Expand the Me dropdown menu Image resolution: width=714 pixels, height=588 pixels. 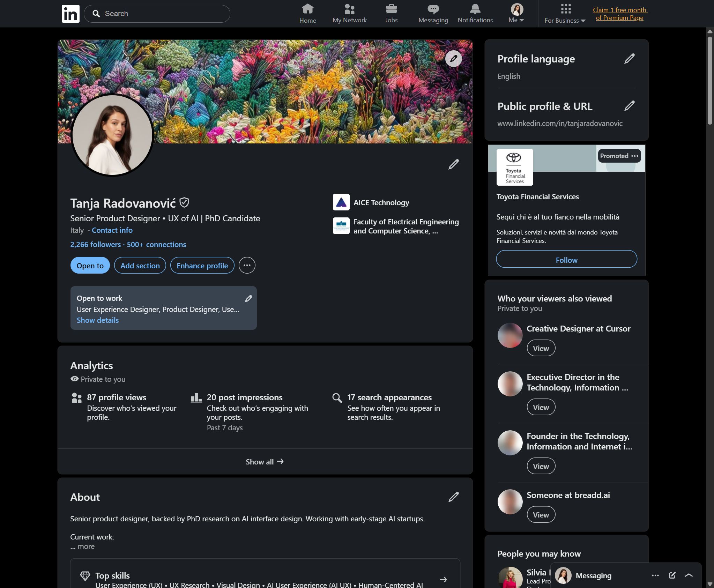pyautogui.click(x=516, y=14)
